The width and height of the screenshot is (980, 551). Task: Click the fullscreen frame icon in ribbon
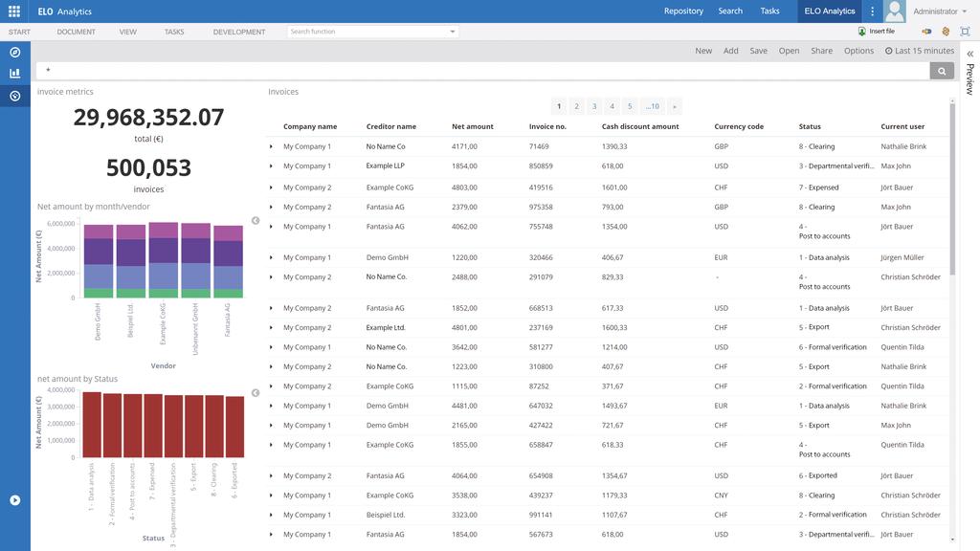pyautogui.click(x=965, y=32)
